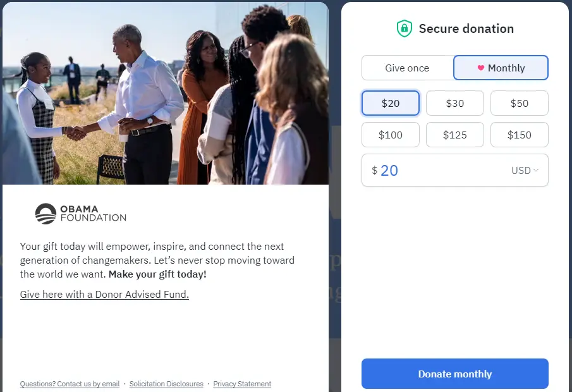The width and height of the screenshot is (572, 392).
Task: Choose the $50 donation amount
Action: (x=519, y=103)
